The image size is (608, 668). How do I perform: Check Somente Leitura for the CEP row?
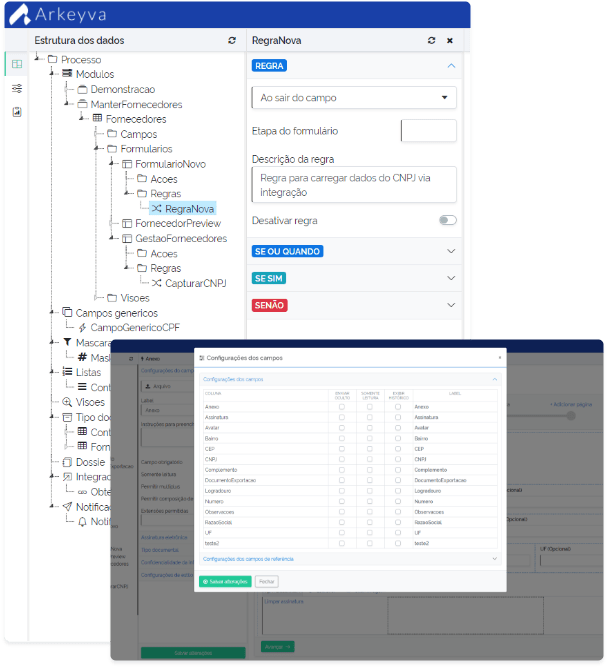pos(370,449)
